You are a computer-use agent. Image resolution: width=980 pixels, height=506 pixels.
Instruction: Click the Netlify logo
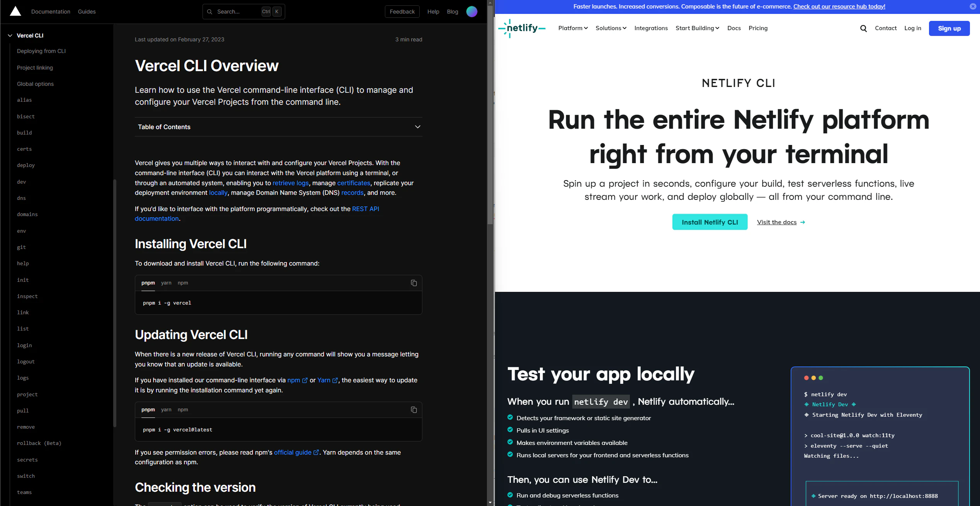(x=522, y=28)
